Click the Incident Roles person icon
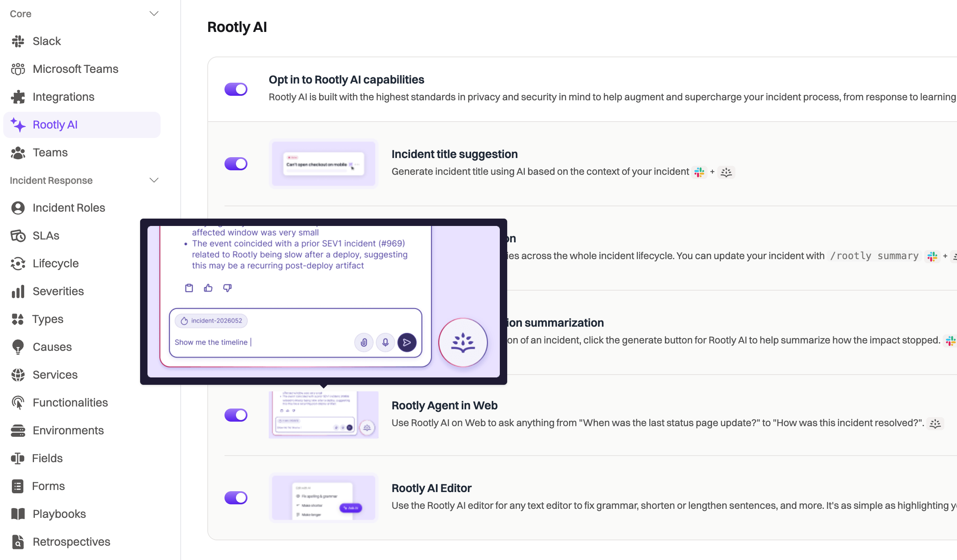 pyautogui.click(x=18, y=208)
